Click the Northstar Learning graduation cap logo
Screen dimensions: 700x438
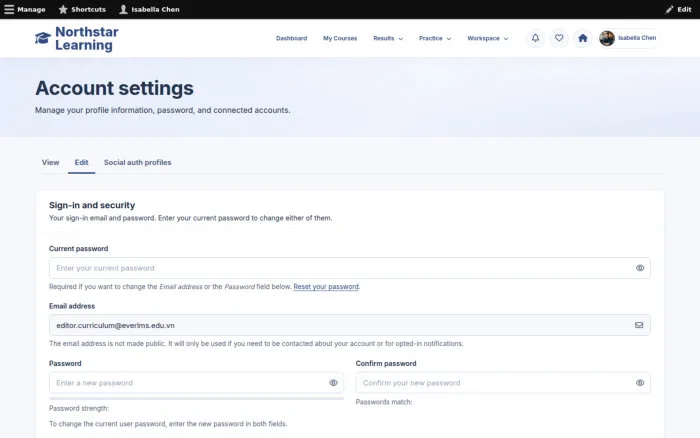(x=43, y=38)
